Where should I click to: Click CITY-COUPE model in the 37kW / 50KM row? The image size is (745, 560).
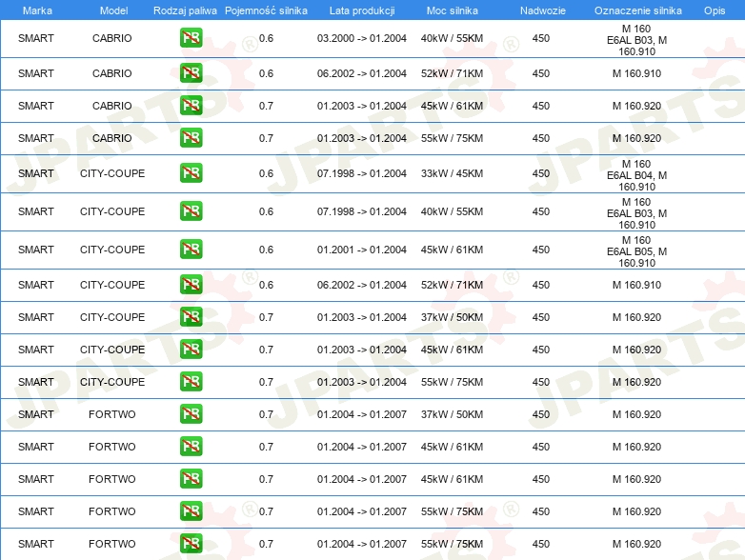tap(112, 317)
